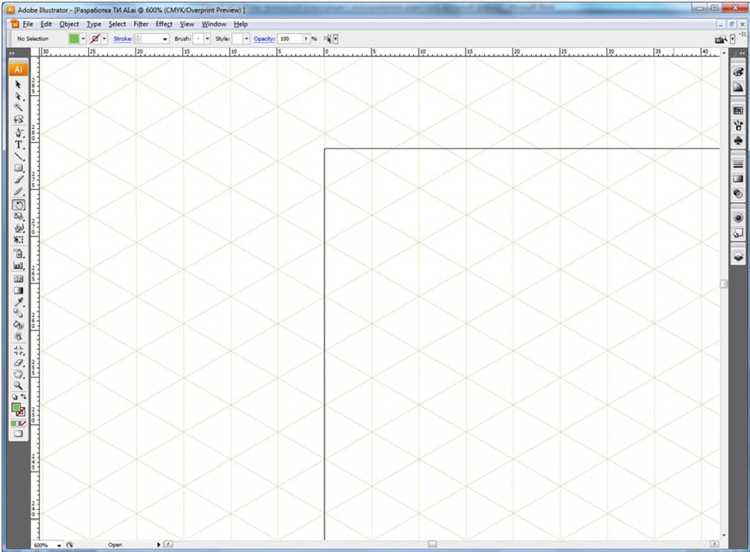Select the Rectangle tool

[18, 168]
